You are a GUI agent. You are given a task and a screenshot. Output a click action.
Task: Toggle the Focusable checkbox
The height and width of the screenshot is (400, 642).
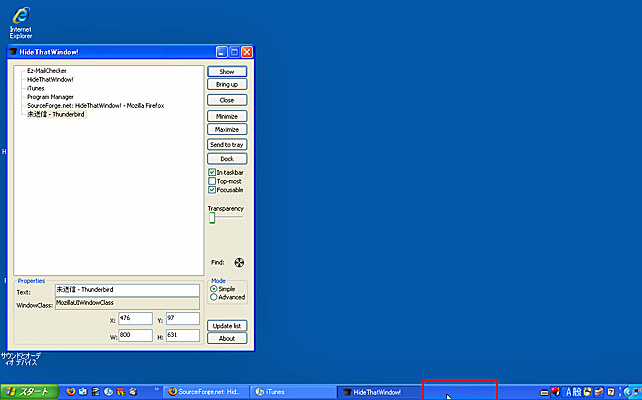[212, 190]
